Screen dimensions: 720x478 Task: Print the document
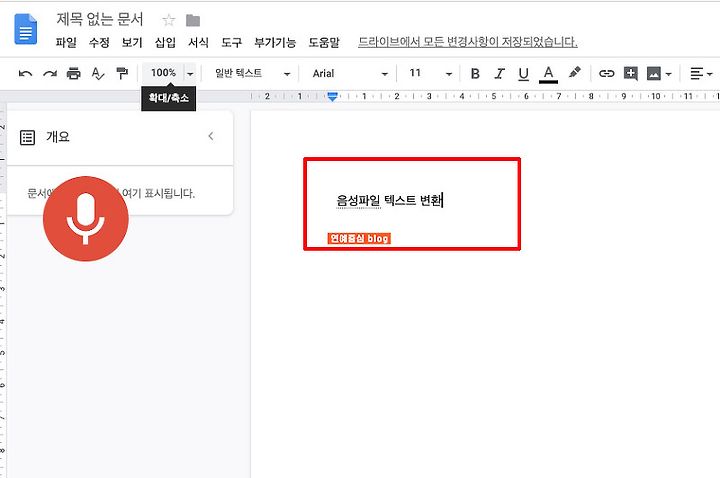73,73
